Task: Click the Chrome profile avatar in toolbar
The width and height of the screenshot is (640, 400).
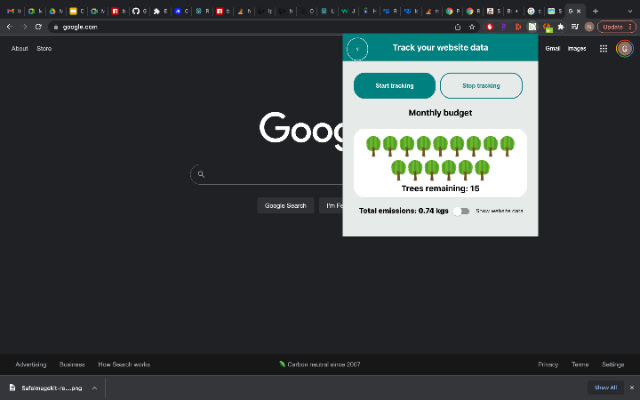Action: 589,27
